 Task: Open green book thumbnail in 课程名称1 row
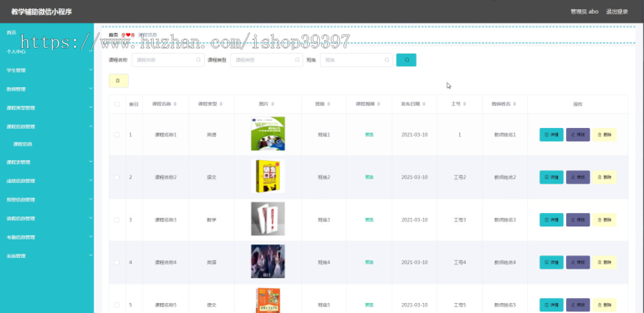click(x=268, y=134)
